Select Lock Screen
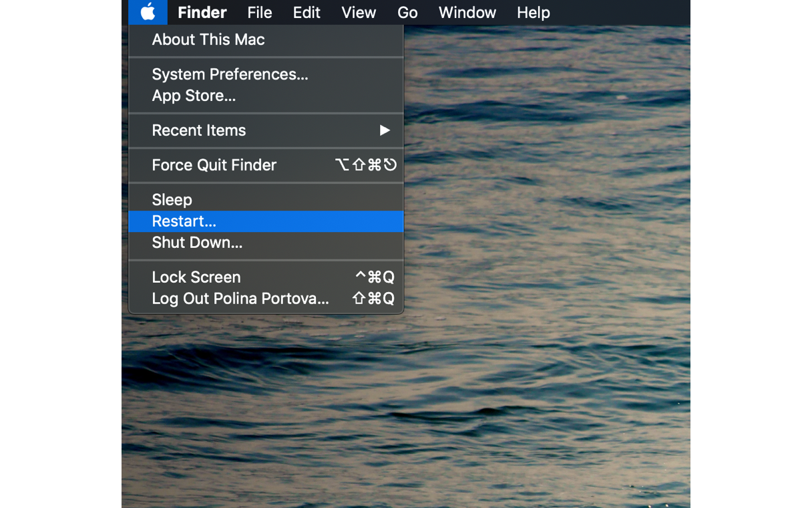The height and width of the screenshot is (508, 812). coord(266,277)
